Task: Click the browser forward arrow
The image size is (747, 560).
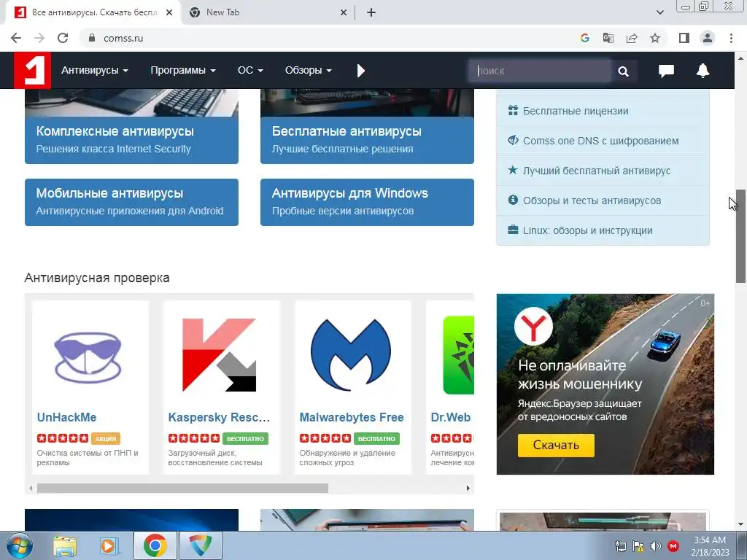Action: (39, 38)
